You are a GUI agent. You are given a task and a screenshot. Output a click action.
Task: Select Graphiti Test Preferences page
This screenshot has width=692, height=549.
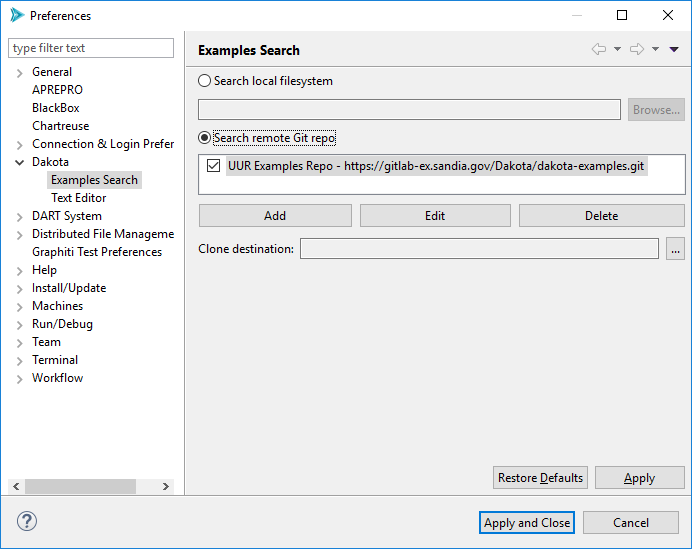(x=97, y=252)
